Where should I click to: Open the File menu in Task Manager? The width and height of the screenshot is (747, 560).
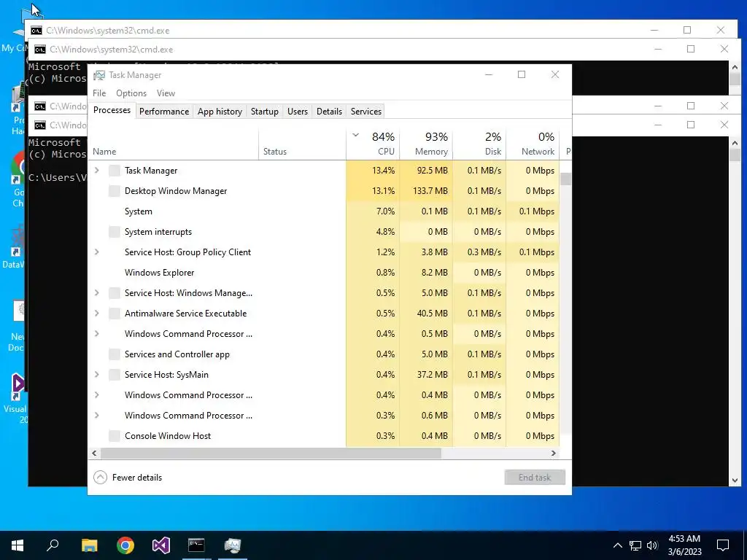pos(99,93)
